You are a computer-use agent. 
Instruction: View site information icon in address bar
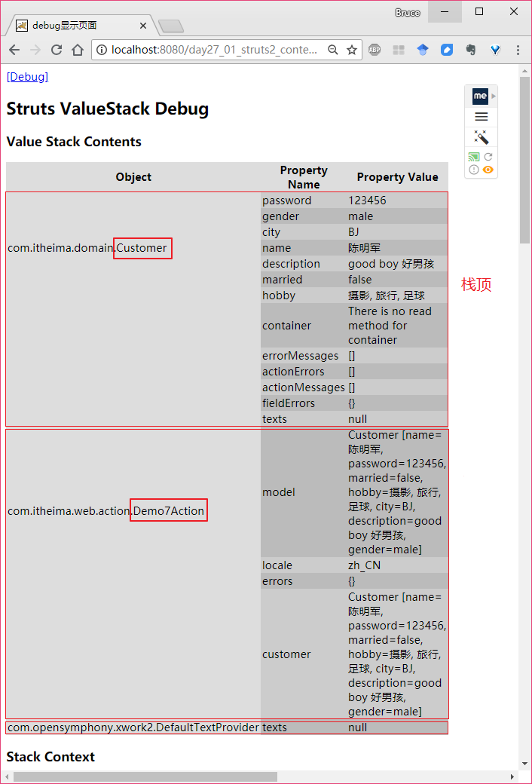tap(102, 50)
